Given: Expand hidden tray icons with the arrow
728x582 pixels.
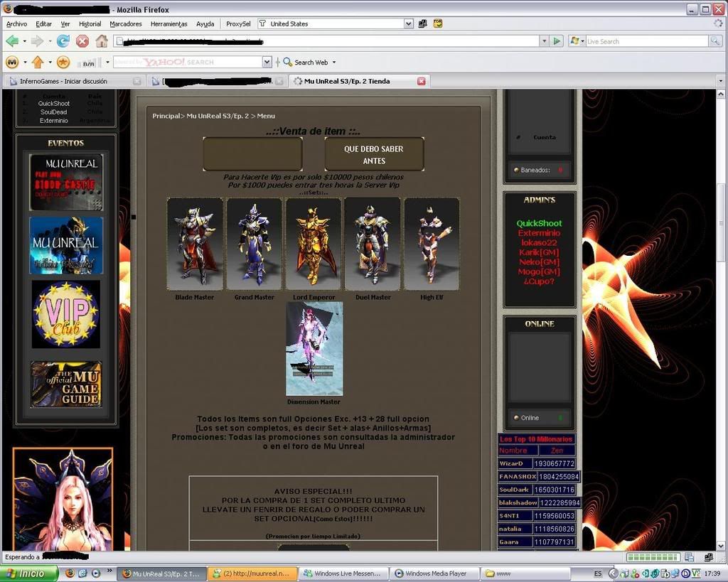Looking at the screenshot, I should click(x=612, y=573).
